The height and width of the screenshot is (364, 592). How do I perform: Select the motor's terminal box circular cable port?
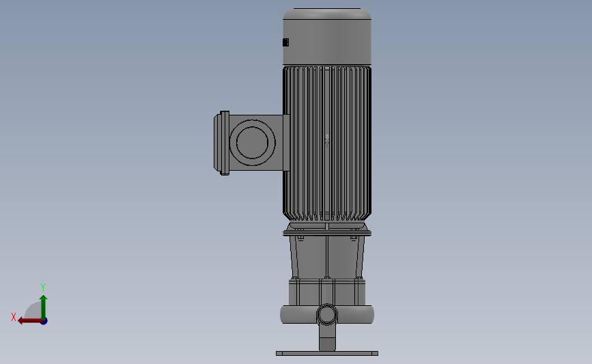(252, 142)
